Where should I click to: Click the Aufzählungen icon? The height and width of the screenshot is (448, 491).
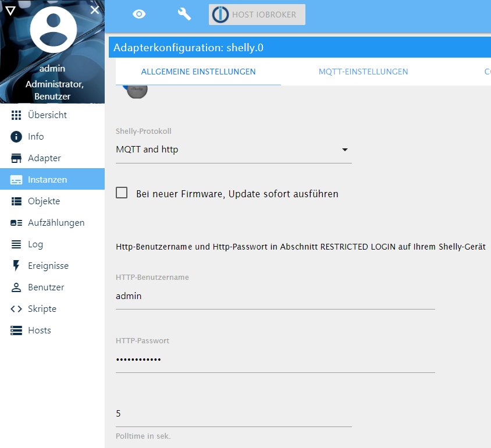[x=16, y=223]
